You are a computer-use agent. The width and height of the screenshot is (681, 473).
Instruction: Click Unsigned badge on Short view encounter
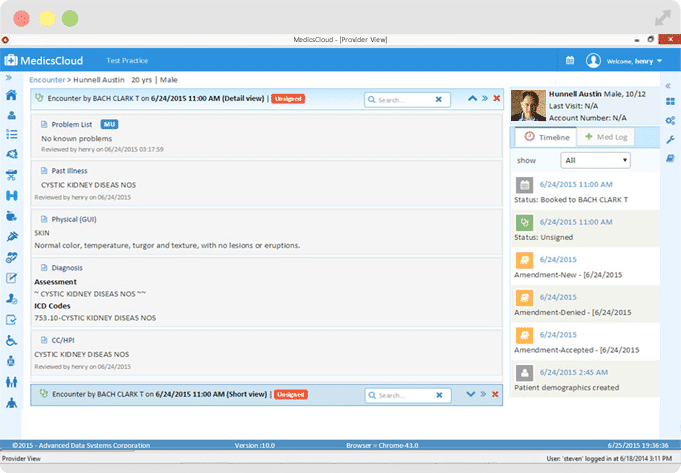tap(291, 394)
